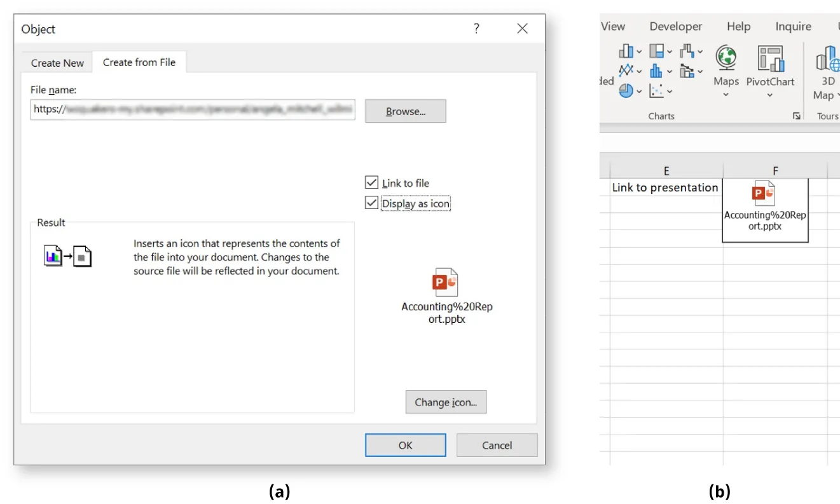Open the Developer ribbon tab
This screenshot has width=840, height=504.
675,26
